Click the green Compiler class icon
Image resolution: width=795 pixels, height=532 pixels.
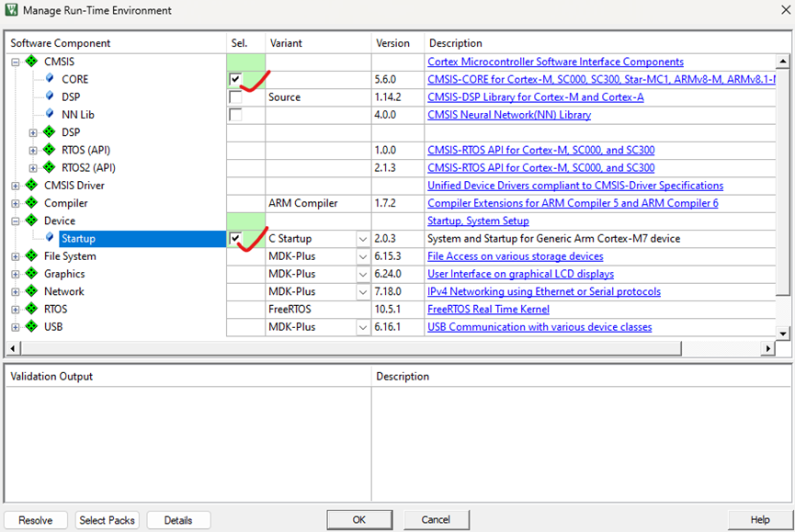[31, 203]
